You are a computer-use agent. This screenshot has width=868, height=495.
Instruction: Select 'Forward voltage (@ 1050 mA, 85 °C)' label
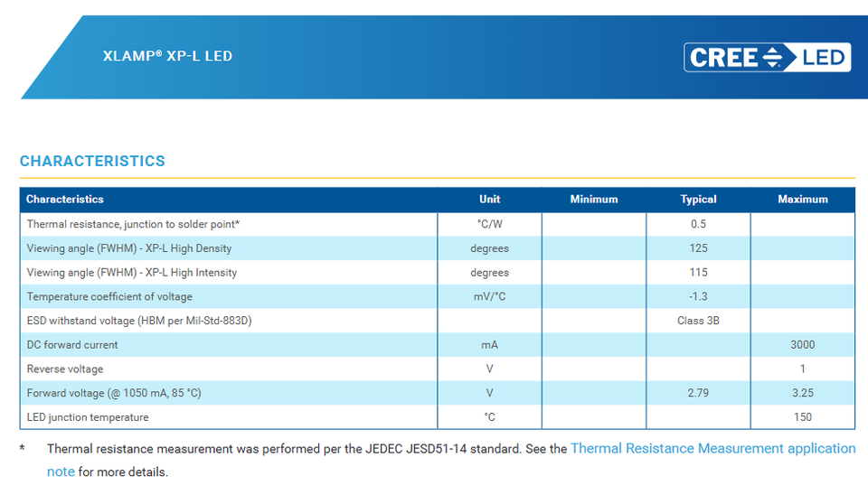pos(114,393)
